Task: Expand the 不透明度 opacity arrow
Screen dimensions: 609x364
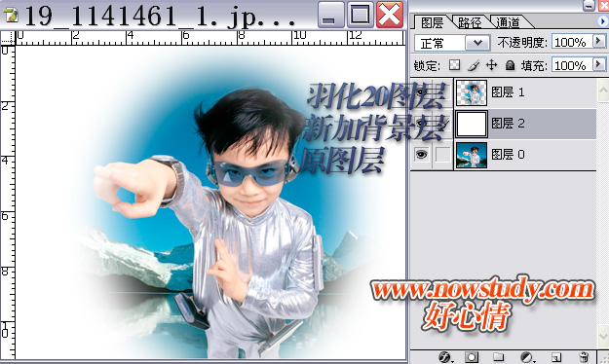Action: tap(598, 41)
